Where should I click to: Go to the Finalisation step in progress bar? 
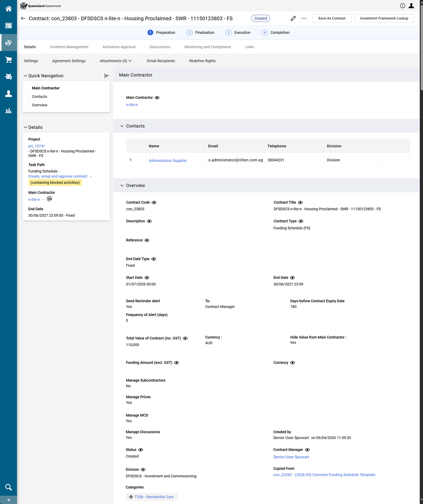point(201,33)
